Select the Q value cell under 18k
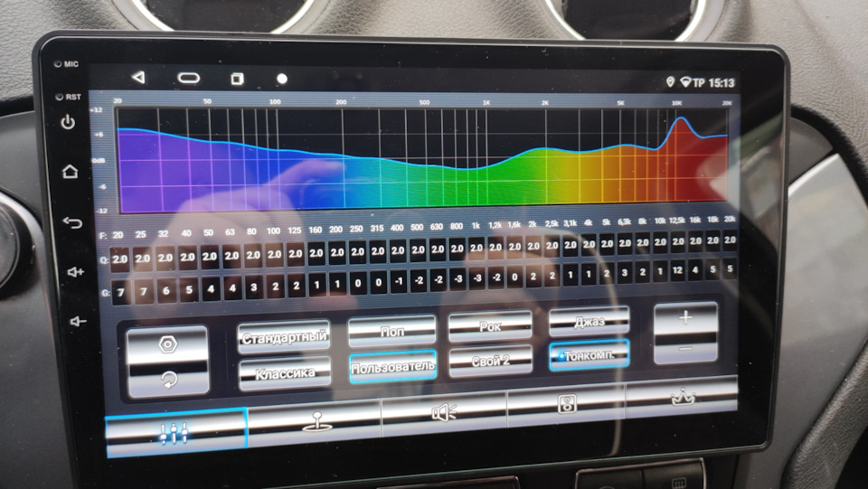 coord(712,240)
